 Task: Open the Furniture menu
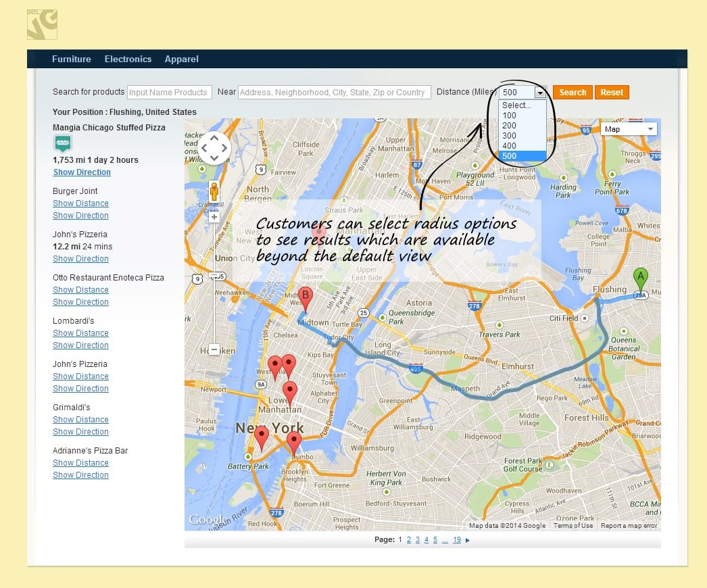72,59
